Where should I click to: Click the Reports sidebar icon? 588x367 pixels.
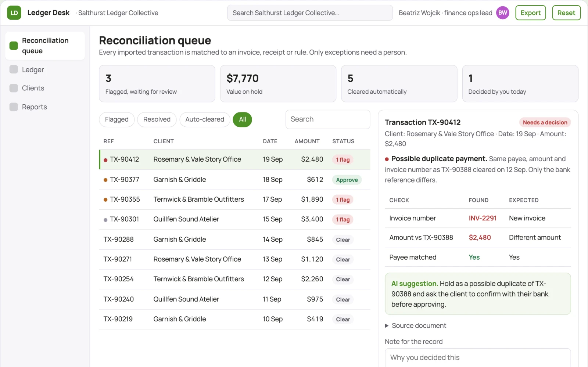tap(14, 107)
